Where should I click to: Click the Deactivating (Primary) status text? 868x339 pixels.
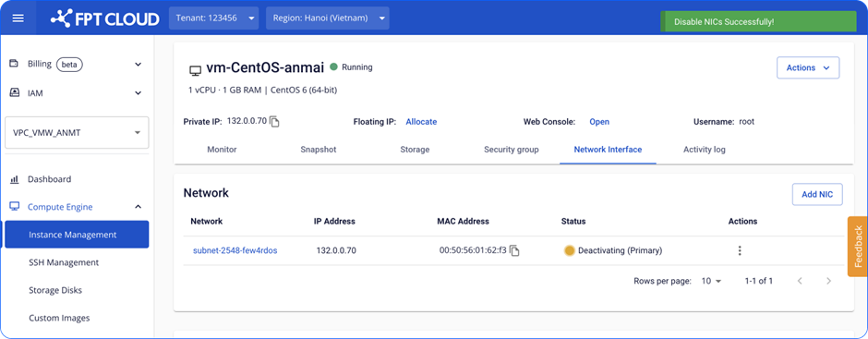[x=620, y=250]
